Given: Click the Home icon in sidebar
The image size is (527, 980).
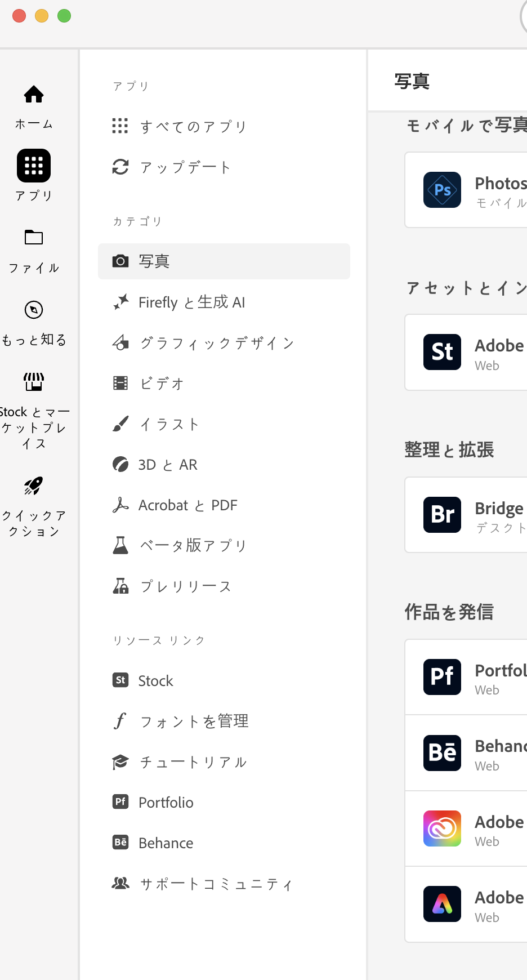Looking at the screenshot, I should [x=34, y=95].
